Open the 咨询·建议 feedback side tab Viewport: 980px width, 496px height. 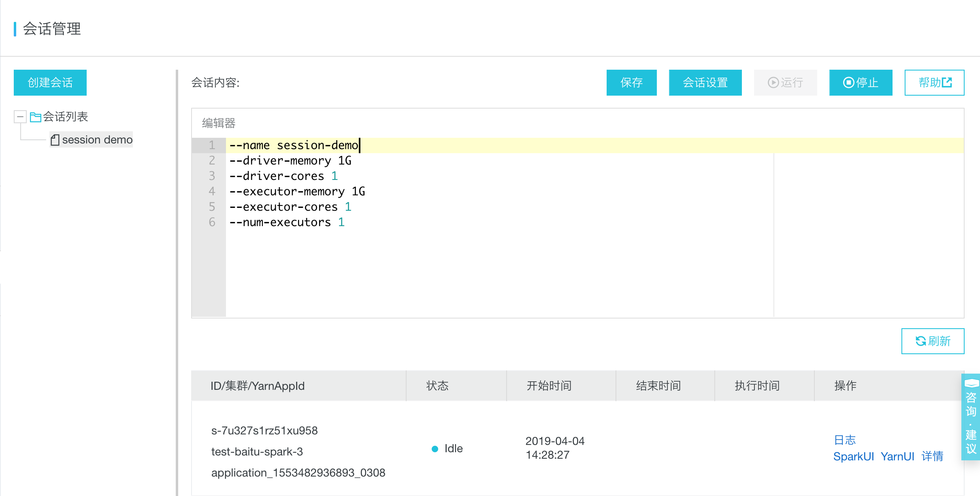(971, 417)
